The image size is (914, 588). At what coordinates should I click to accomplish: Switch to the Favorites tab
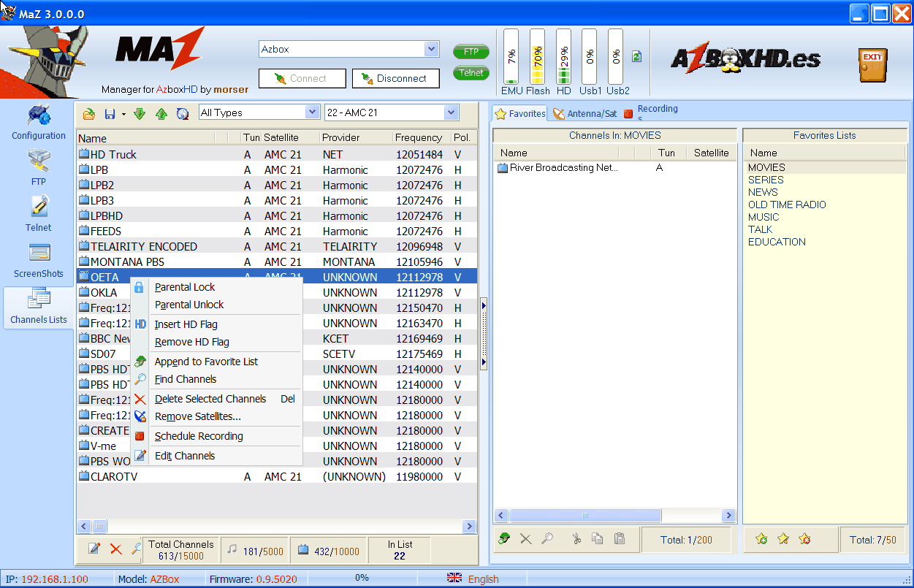point(519,113)
